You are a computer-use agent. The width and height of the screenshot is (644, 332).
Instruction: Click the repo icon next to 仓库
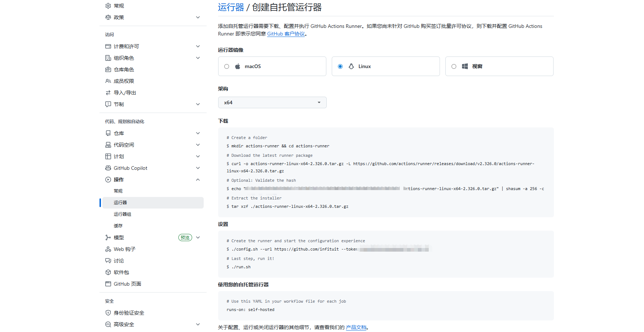108,133
